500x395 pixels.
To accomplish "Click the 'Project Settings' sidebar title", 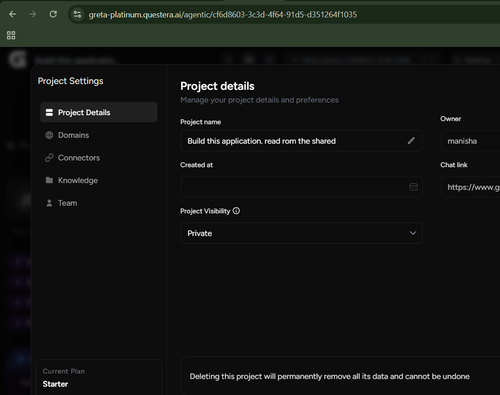I will coord(70,81).
